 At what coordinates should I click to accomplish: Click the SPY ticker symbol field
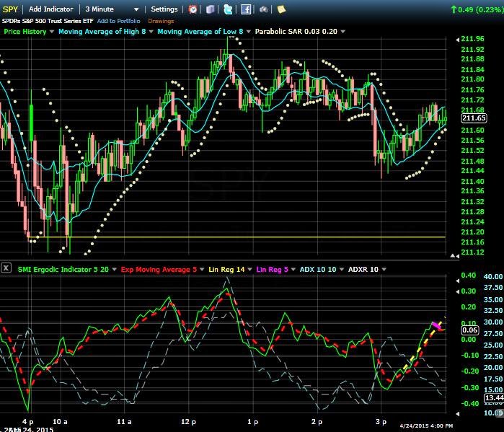(x=10, y=9)
